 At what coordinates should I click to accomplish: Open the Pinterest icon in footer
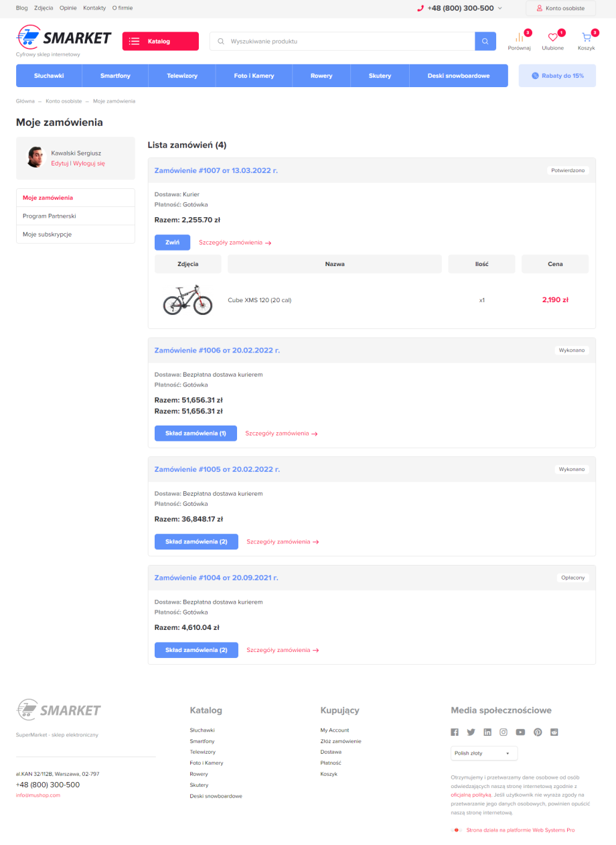(x=538, y=732)
